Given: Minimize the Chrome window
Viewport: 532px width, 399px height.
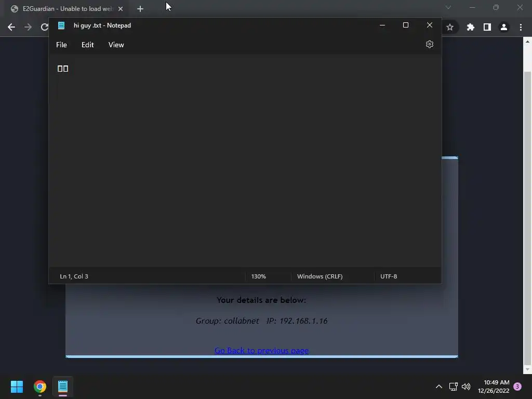Looking at the screenshot, I should pos(472,7).
